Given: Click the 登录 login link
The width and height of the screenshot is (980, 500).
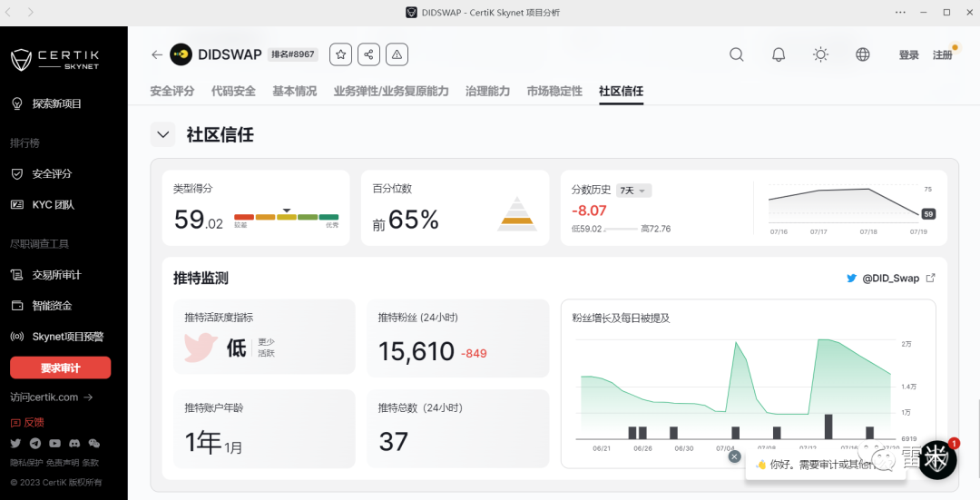Looking at the screenshot, I should click(908, 55).
